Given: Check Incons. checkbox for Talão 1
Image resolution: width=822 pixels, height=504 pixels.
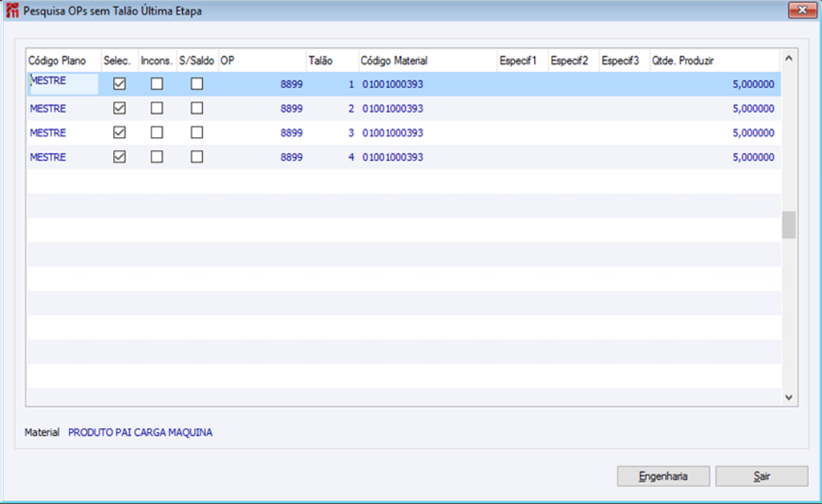Looking at the screenshot, I should tap(156, 84).
